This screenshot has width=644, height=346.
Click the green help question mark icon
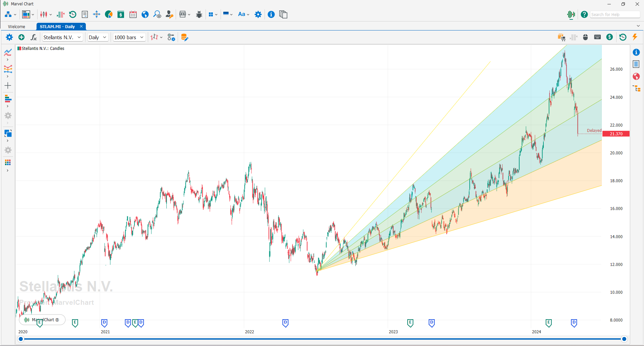click(x=584, y=14)
